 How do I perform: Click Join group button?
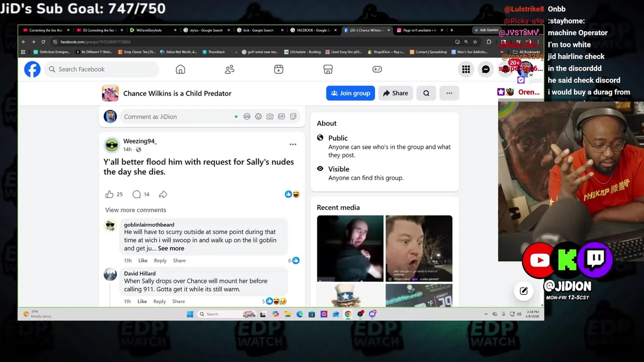[350, 93]
